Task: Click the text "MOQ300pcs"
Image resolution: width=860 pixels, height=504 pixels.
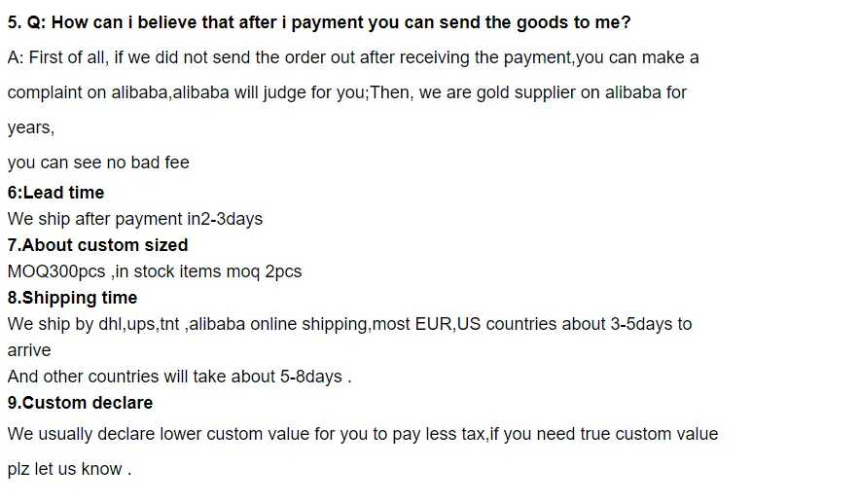Action: [55, 271]
